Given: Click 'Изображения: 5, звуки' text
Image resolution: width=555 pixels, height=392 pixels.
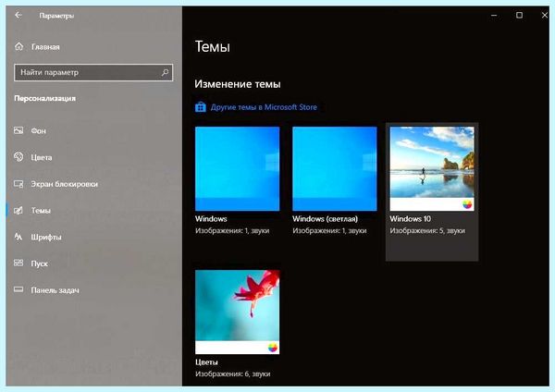Looking at the screenshot, I should point(427,231).
